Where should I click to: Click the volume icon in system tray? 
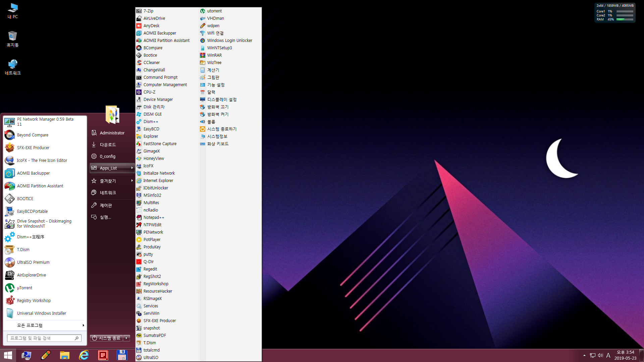(x=600, y=356)
